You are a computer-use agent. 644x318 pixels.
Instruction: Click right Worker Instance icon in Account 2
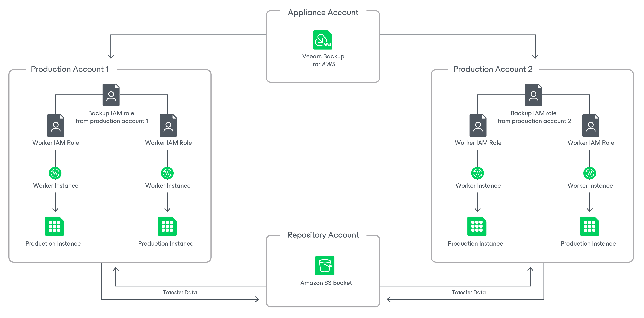(x=590, y=173)
